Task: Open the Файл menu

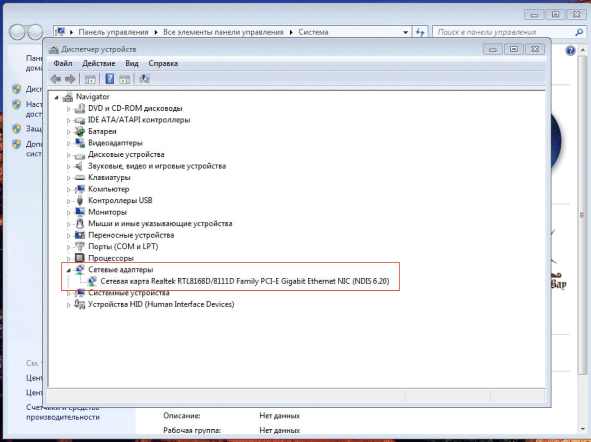Action: [63, 63]
